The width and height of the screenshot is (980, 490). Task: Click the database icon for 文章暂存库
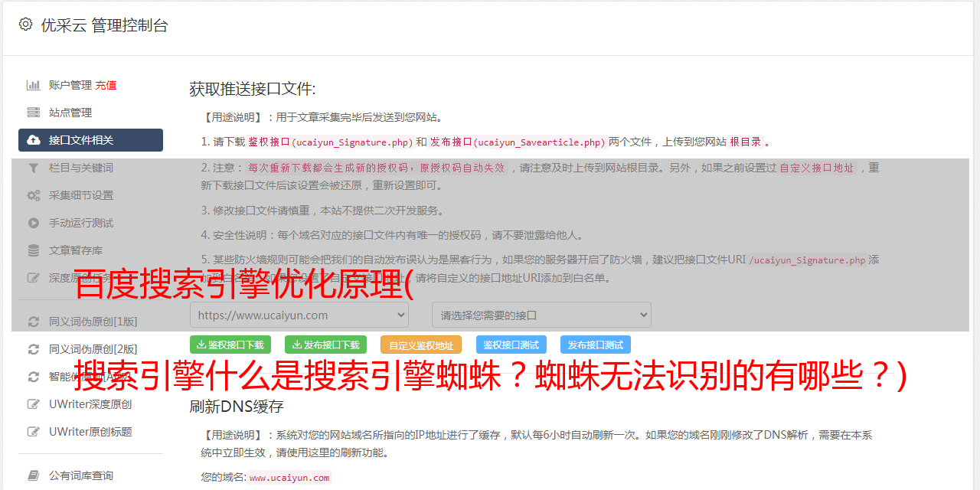pyautogui.click(x=34, y=250)
